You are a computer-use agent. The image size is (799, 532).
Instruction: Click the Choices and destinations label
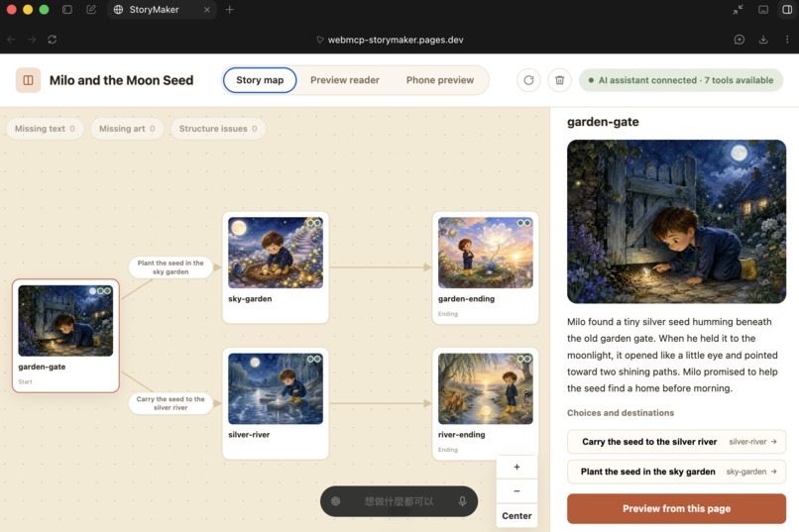[x=621, y=413]
